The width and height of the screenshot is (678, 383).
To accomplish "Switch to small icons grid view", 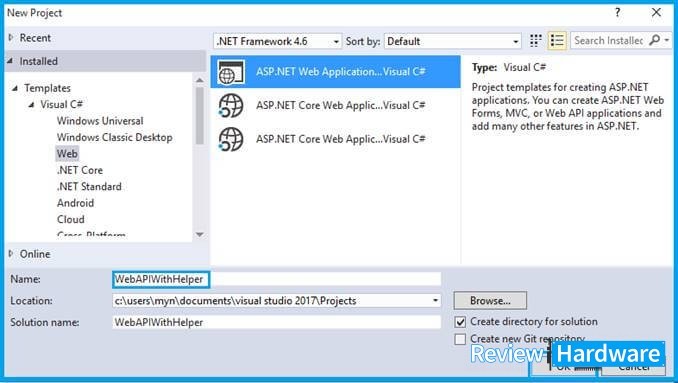I will [x=535, y=41].
